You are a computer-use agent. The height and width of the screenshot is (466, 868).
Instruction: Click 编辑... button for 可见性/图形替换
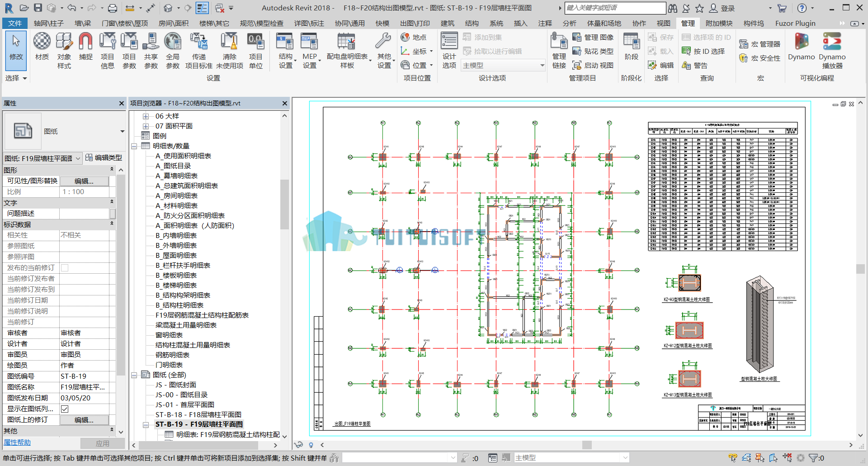tap(84, 181)
